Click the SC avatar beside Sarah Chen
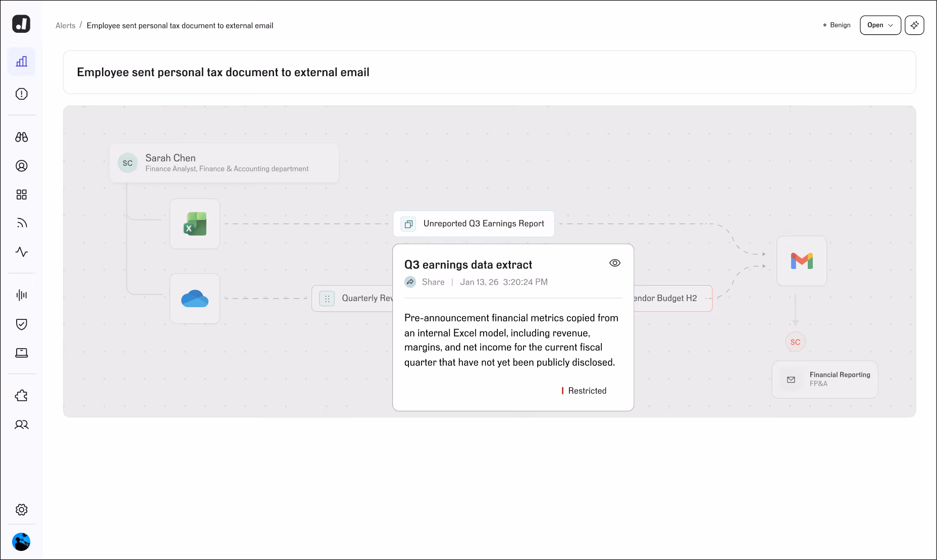937x560 pixels. coord(128,163)
